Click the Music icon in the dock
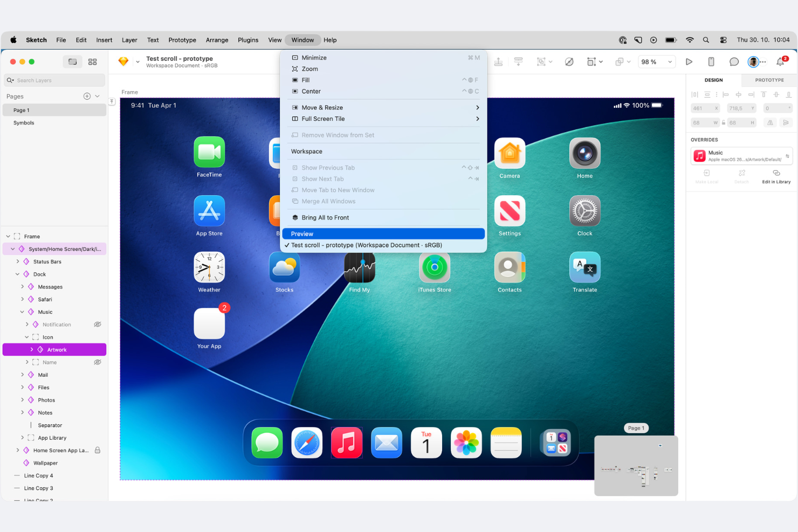Image resolution: width=798 pixels, height=532 pixels. pos(347,443)
